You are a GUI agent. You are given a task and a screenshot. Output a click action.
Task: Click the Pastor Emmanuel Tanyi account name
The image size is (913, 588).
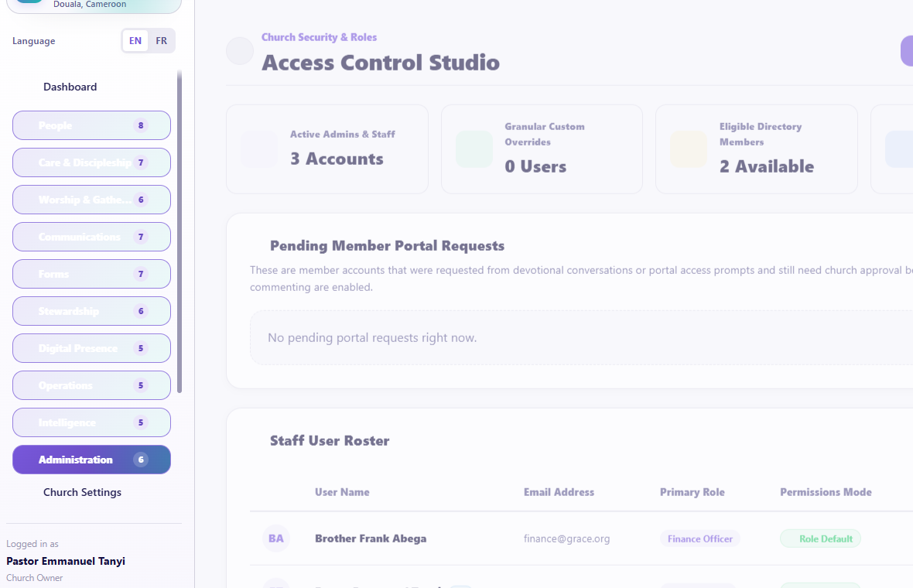tap(66, 561)
